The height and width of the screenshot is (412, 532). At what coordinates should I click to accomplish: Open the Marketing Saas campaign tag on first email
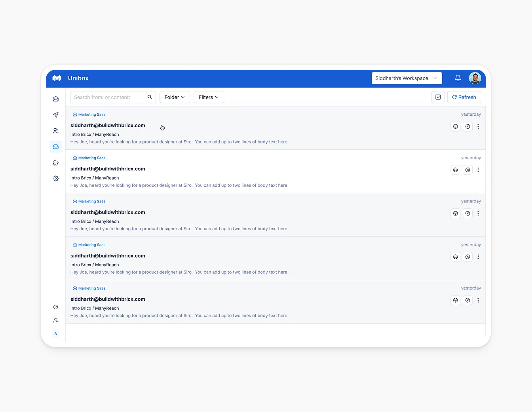point(89,114)
